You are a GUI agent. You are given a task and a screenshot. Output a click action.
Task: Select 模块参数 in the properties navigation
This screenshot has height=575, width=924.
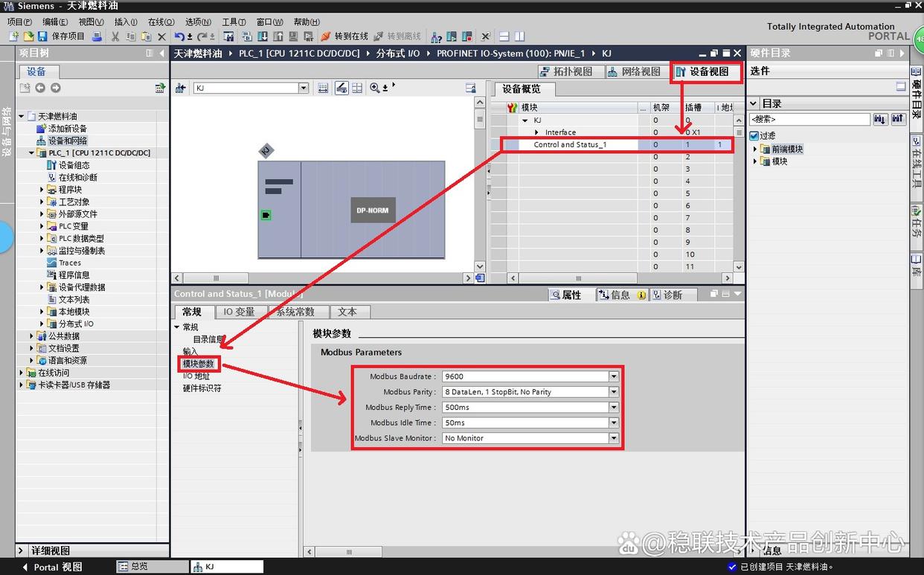199,364
